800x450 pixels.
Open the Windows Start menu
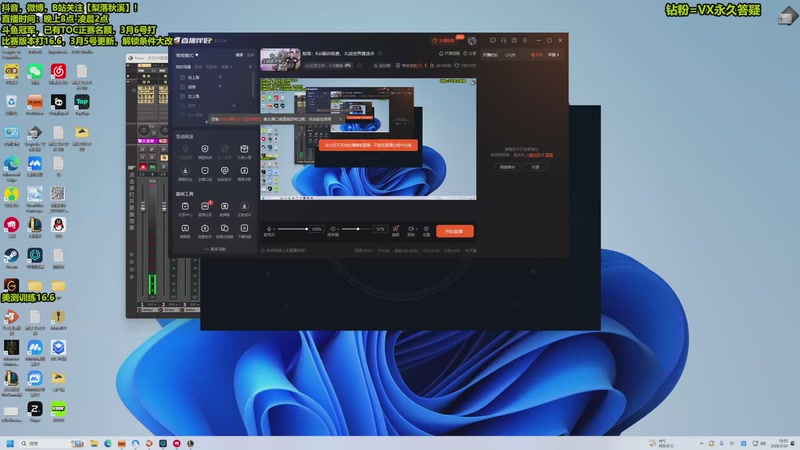click(10, 443)
